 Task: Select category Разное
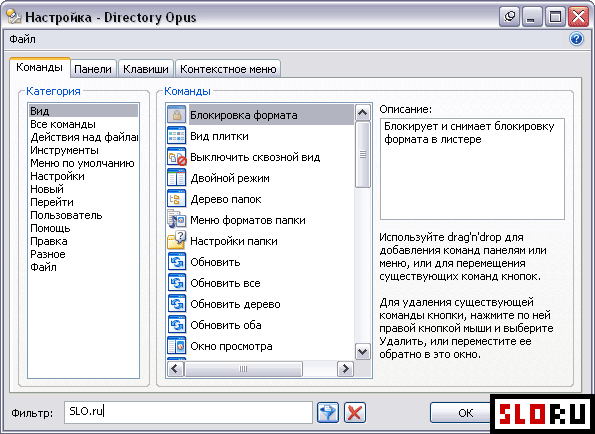[83, 254]
